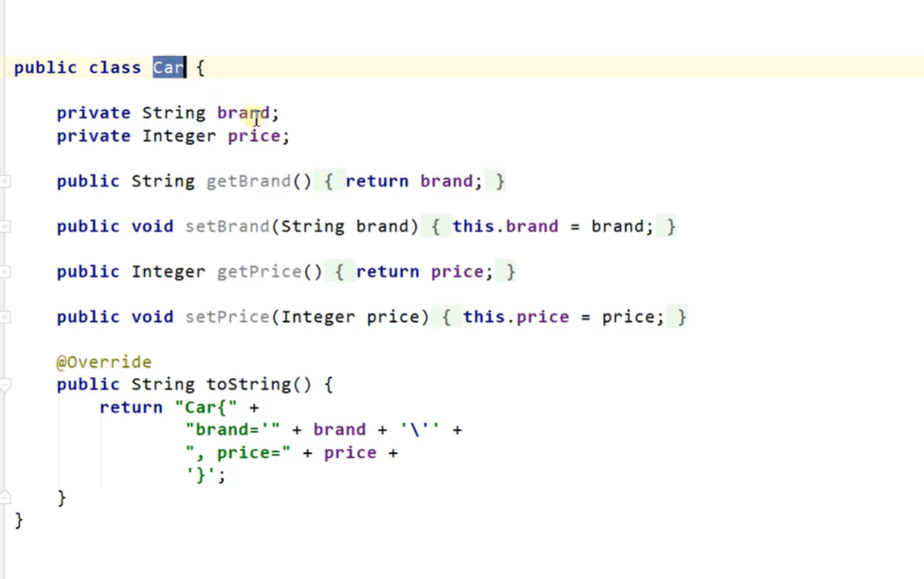Place cursor on the brand field in the private String declaration

(x=244, y=113)
